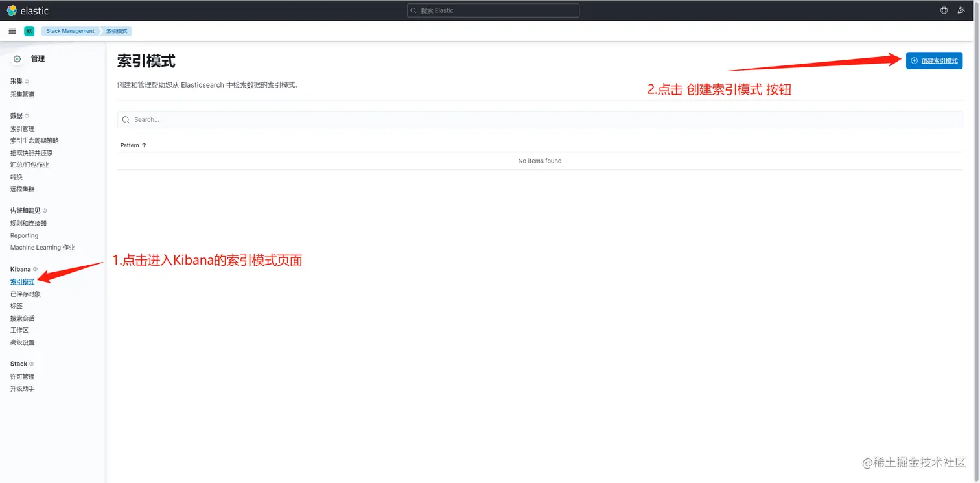Screen dimensions: 980x483
Task: Open 远程集群 in sidebar
Action: (23, 189)
